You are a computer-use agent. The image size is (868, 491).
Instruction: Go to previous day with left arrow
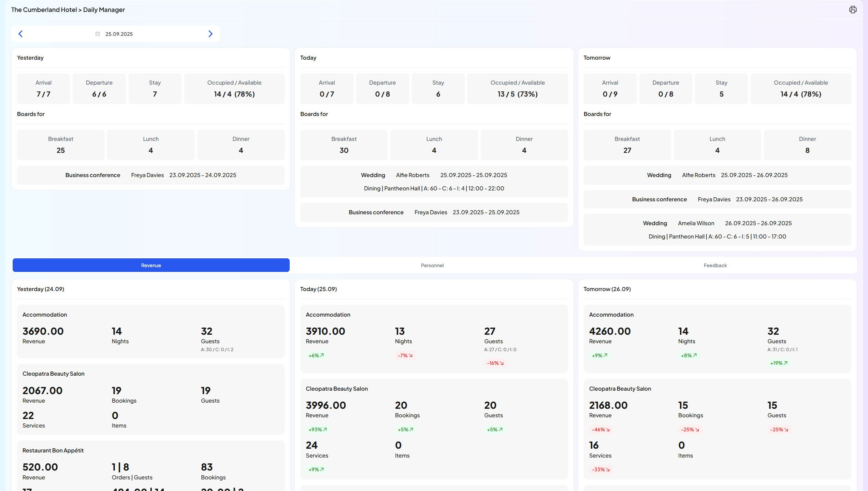(20, 34)
